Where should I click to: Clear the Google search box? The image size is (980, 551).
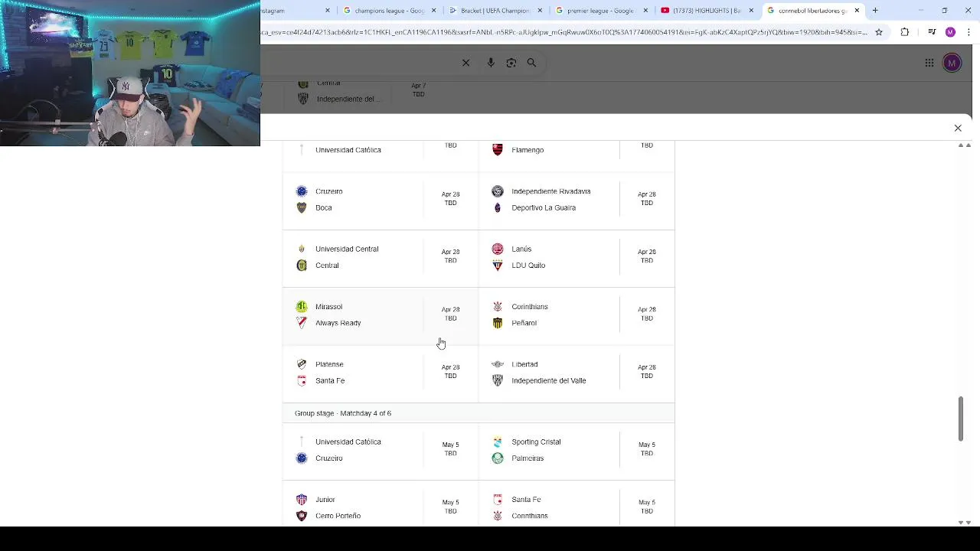point(465,63)
